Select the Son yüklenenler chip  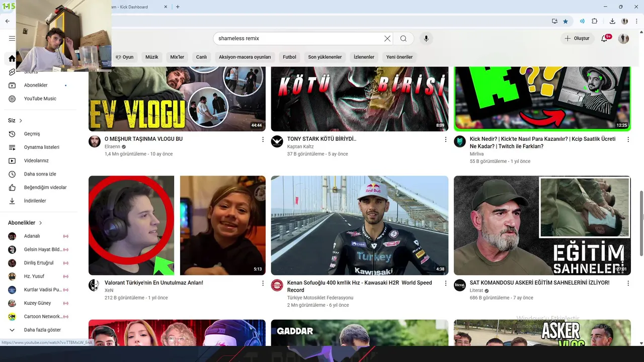[325, 57]
